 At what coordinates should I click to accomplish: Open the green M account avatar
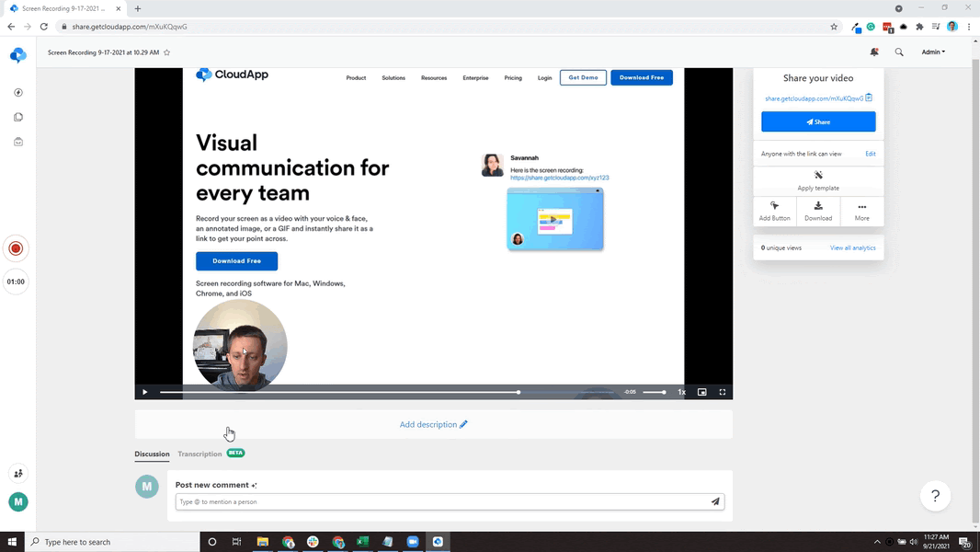[x=18, y=501]
